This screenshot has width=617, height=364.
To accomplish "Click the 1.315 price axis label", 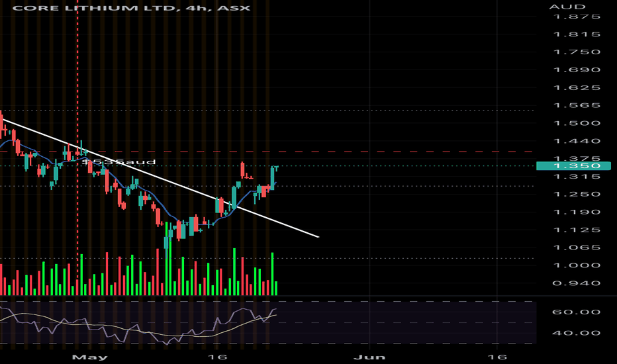I will [x=577, y=176].
